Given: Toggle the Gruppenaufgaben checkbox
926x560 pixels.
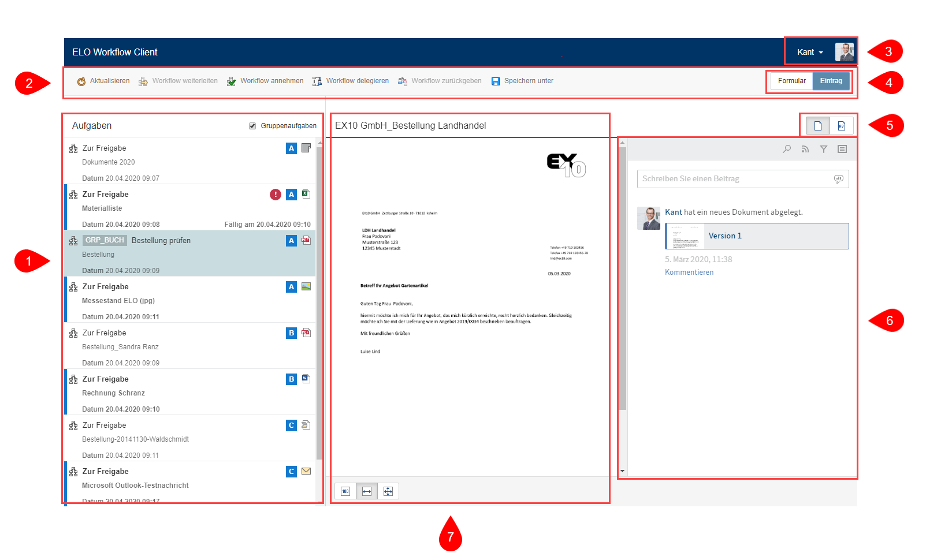Looking at the screenshot, I should pyautogui.click(x=252, y=126).
